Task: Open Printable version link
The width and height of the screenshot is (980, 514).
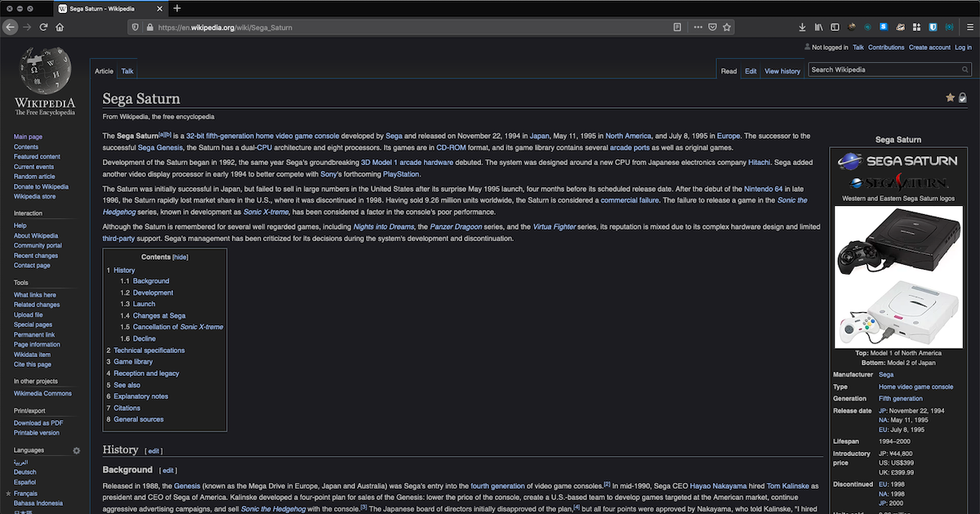Action: [37, 432]
